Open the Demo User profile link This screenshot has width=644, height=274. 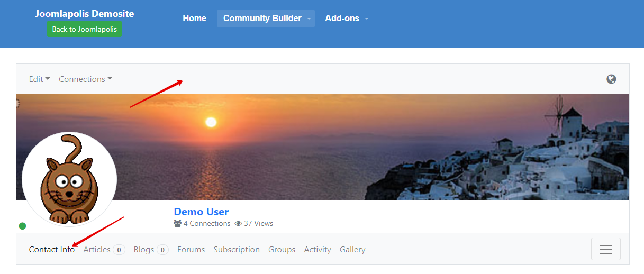[201, 212]
